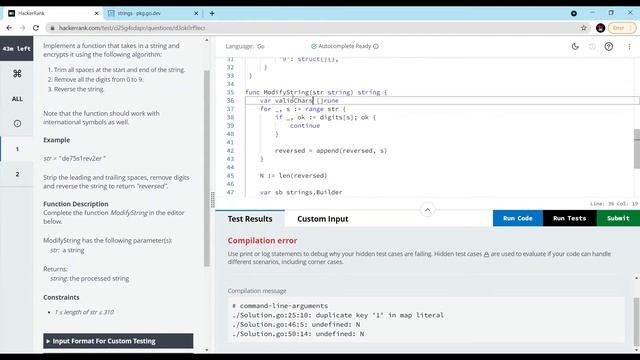Screen dimensions: 640x360
Task: Click line number 42 in gutter
Action: click(230, 151)
